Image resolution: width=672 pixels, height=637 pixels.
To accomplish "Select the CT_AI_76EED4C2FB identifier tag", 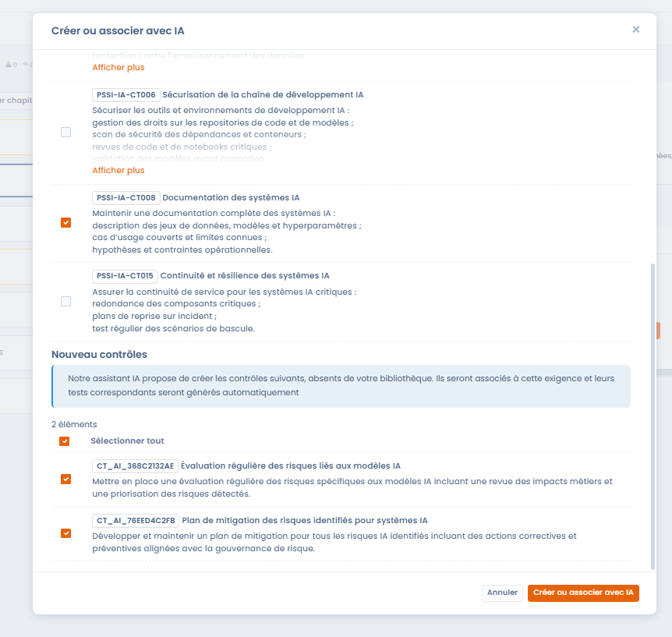I will pos(136,520).
